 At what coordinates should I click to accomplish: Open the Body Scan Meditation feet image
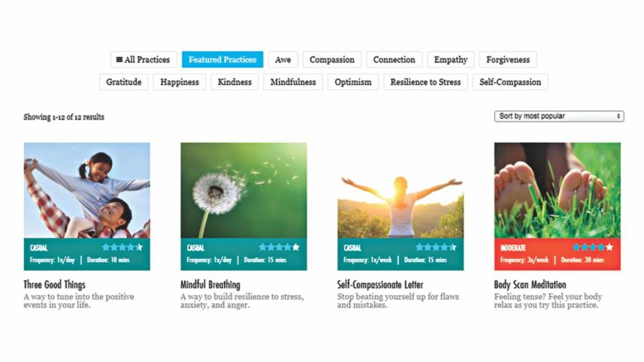pyautogui.click(x=558, y=190)
